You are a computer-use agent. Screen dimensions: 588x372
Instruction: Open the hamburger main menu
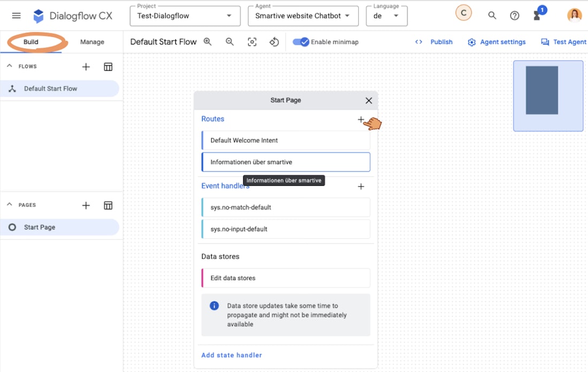point(16,16)
